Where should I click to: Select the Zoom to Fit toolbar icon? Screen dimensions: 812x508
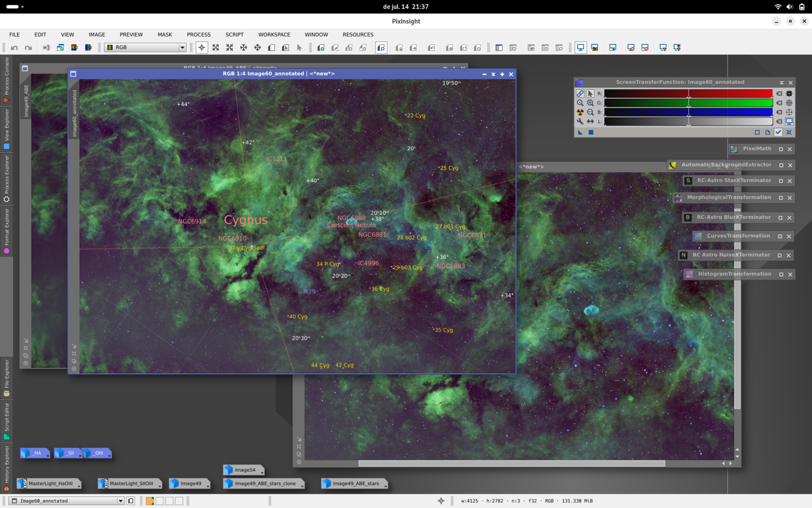click(x=216, y=48)
